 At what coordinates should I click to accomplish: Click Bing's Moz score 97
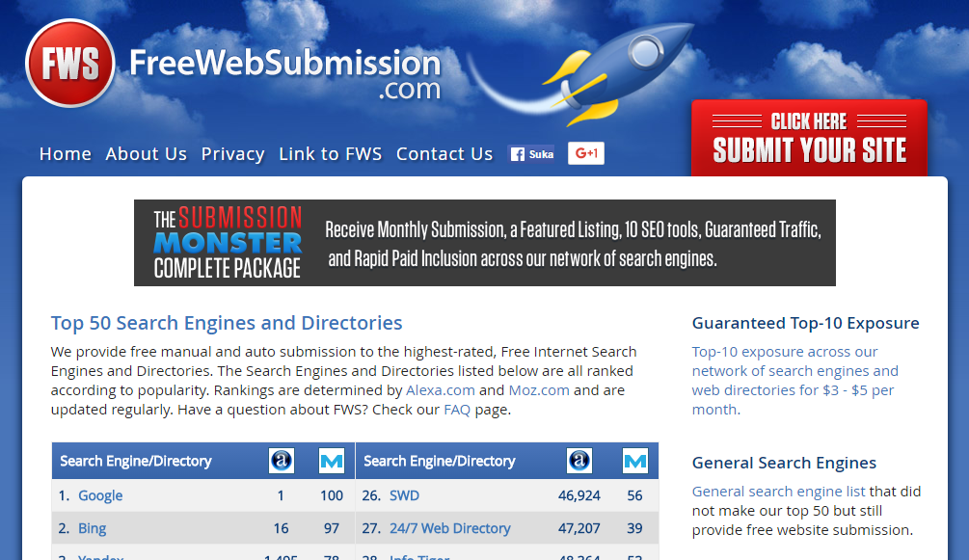coord(332,528)
